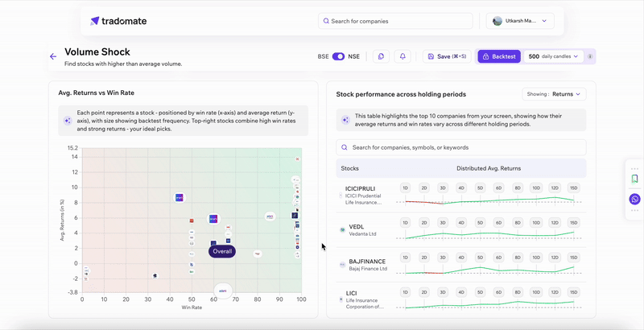Screen dimensions: 644x330
Task: Click the BAJFINANCE company logo
Action: pyautogui.click(x=342, y=265)
